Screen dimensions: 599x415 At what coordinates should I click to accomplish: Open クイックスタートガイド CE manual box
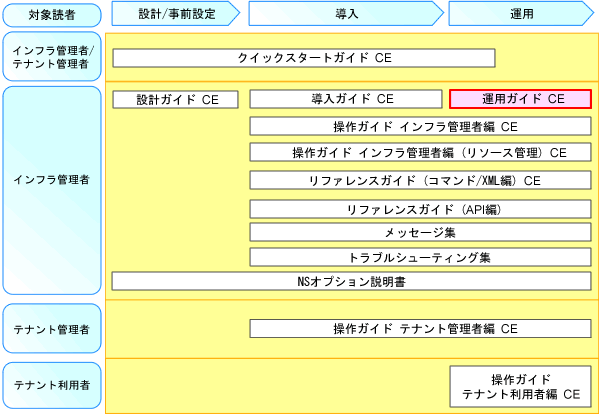pos(304,58)
